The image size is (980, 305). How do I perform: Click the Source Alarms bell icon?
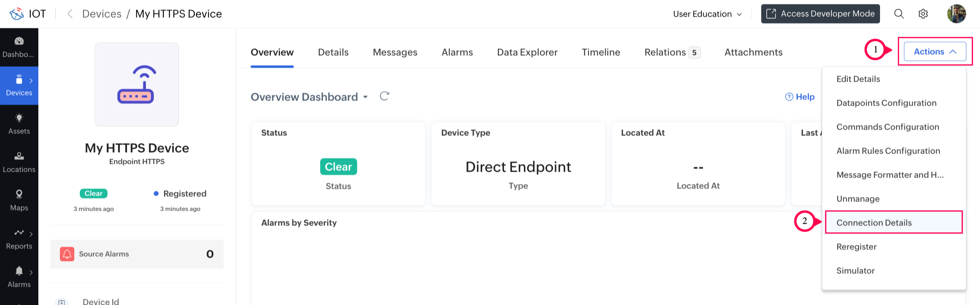(x=67, y=254)
